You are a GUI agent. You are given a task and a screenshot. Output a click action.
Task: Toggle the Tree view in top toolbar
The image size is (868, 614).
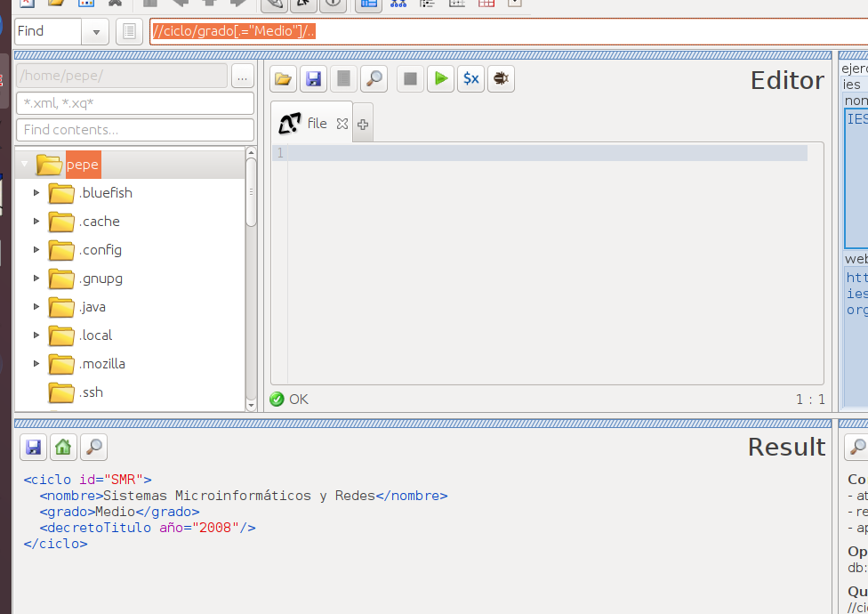coord(398,4)
